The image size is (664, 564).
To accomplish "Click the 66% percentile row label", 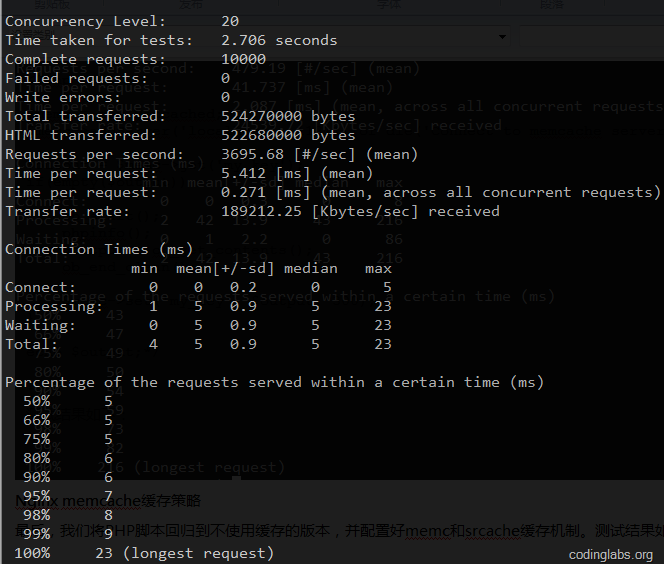I will [x=37, y=420].
